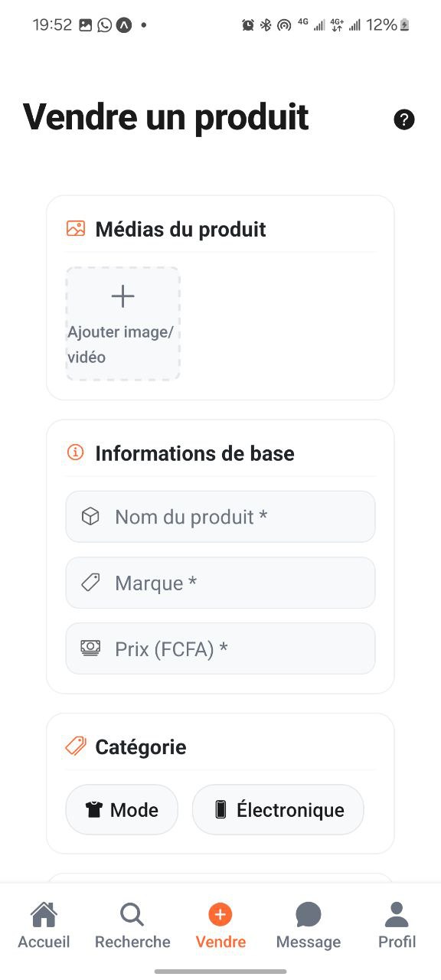Select the info icon near Informations de base
This screenshot has width=441, height=980.
[74, 452]
